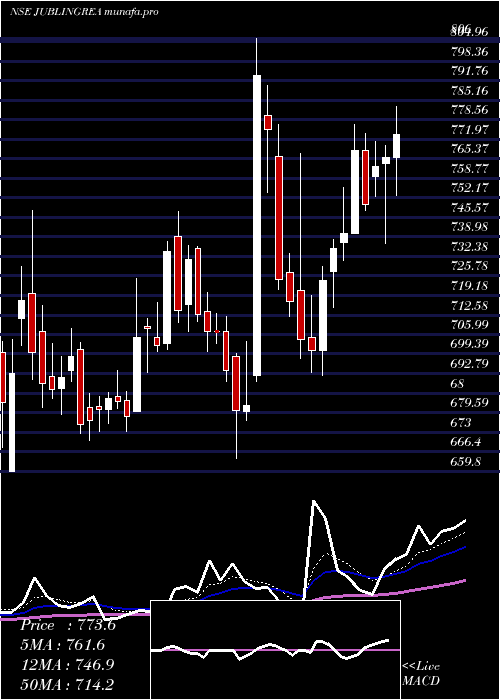The image size is (500, 700).
Task: Click the 666.4 price axis label
Action: [x=465, y=442]
